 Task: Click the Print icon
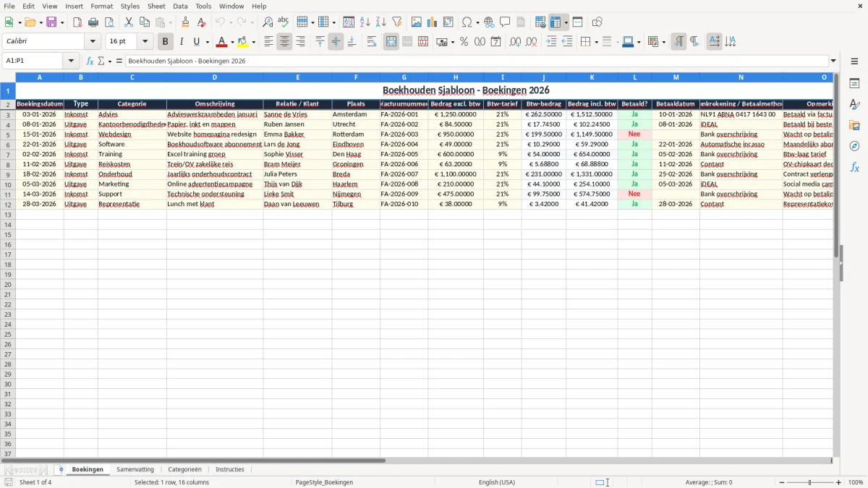click(93, 22)
